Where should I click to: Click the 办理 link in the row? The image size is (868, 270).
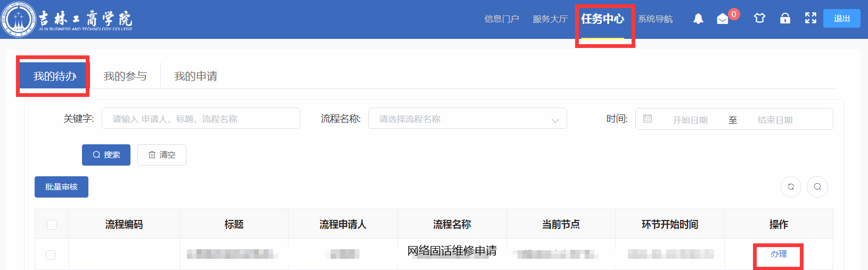779,254
